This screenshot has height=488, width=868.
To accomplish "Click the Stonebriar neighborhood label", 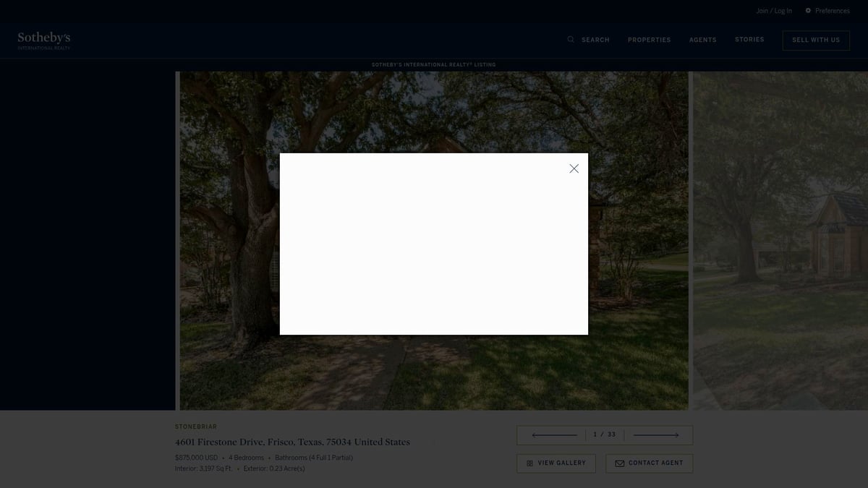I will point(196,427).
